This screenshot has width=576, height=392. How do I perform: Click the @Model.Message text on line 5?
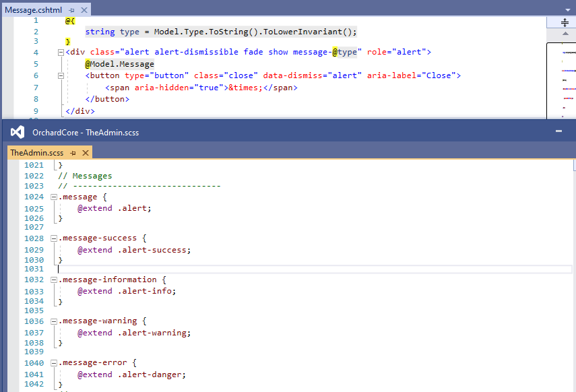(x=119, y=64)
